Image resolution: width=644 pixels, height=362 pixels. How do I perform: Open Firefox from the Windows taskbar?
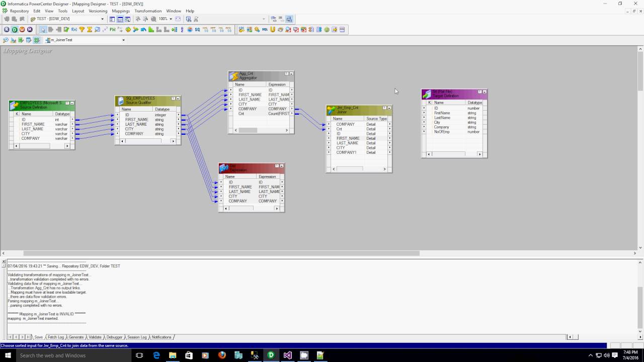coord(222,355)
